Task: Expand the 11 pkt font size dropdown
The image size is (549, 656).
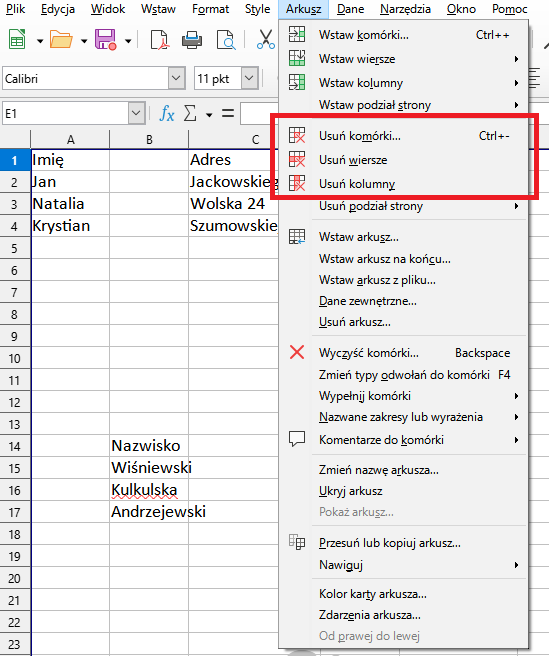Action: click(249, 78)
